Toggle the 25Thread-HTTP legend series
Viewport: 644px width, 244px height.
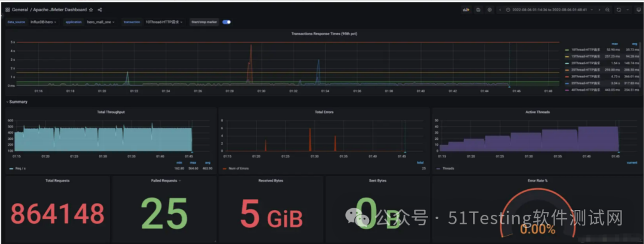[x=586, y=70]
